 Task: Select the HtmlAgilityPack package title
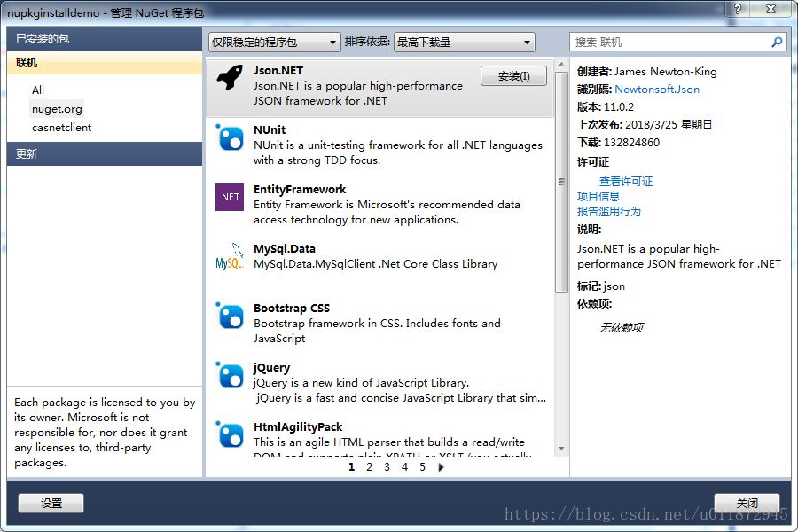coord(298,427)
